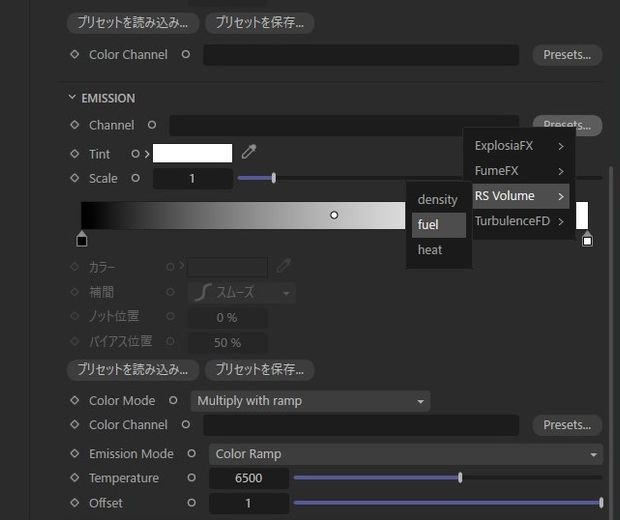Click the top Color Channel text field
This screenshot has height=520, width=620.
tap(361, 55)
